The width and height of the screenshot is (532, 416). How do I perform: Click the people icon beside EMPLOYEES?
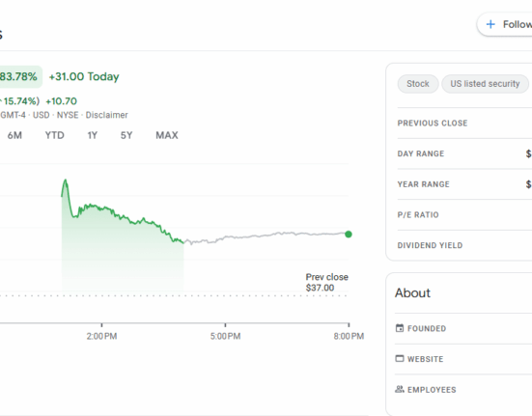[400, 389]
